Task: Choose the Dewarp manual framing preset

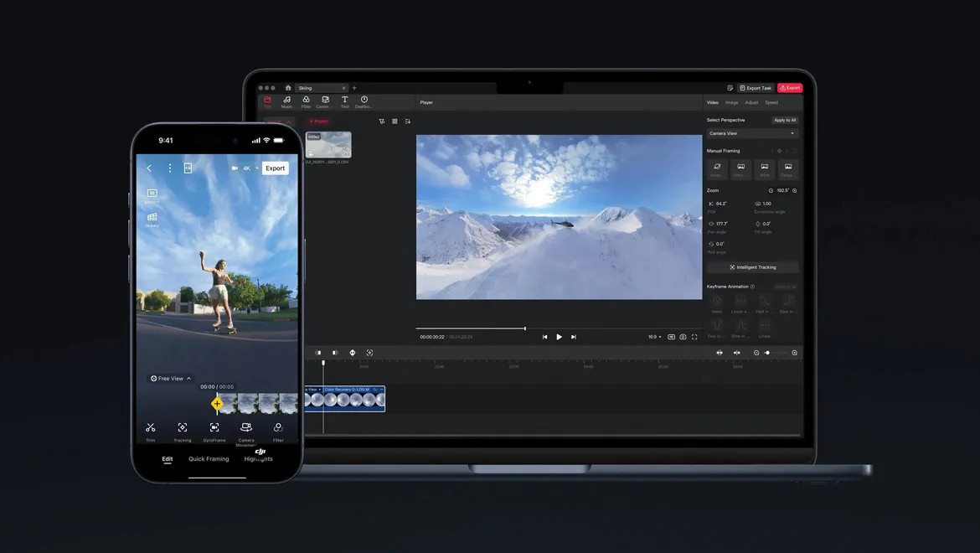Action: point(788,168)
